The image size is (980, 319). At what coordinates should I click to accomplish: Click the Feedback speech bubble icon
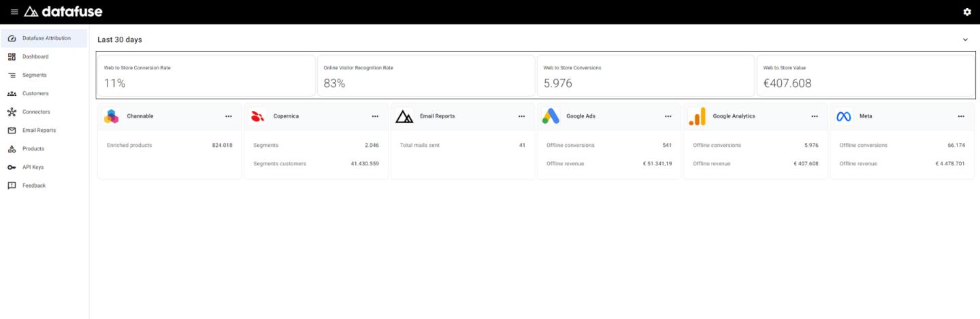(12, 185)
